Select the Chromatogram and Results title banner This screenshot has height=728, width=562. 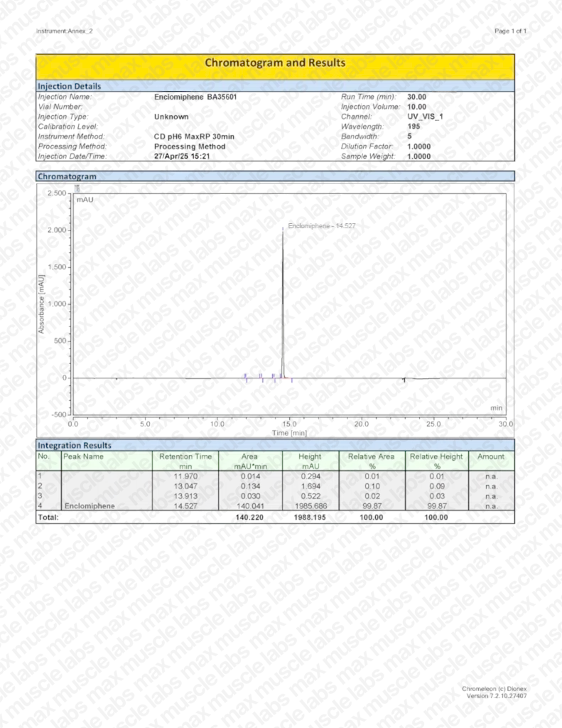click(275, 63)
